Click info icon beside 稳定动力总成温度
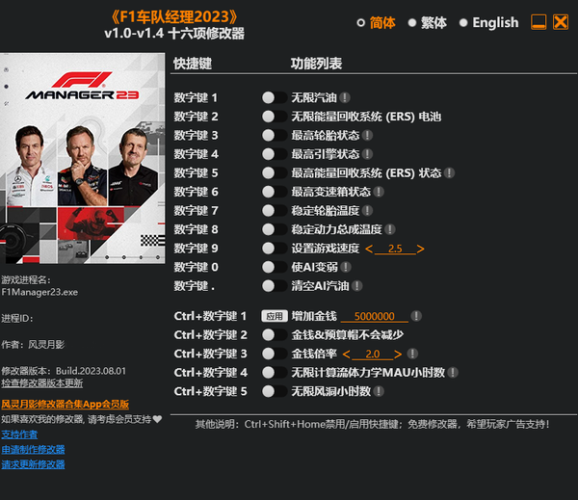The height and width of the screenshot is (500, 578). 390,229
